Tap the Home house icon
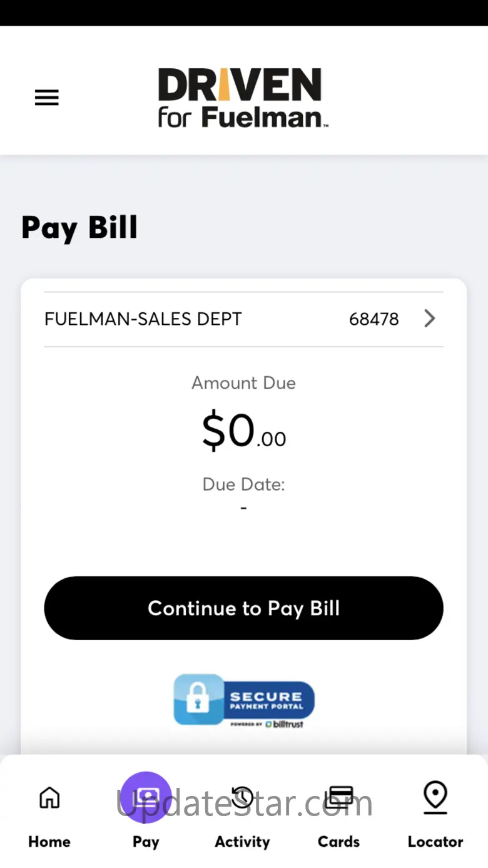Screen dimensions: 488x868 (x=49, y=798)
